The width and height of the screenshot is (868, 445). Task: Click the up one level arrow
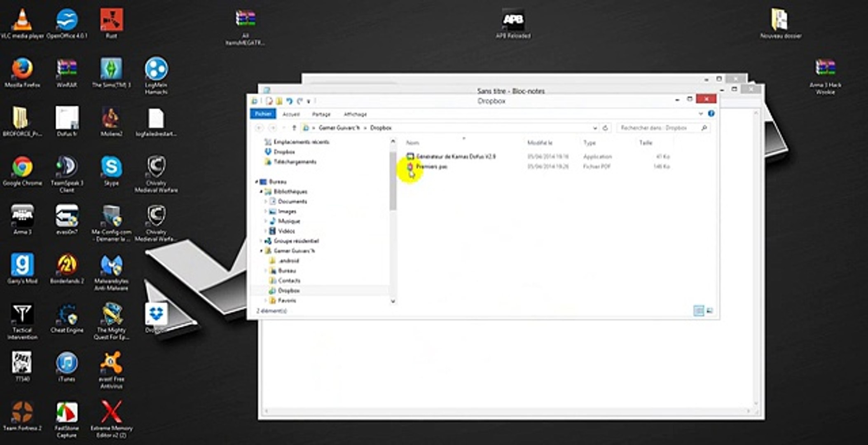pos(294,128)
